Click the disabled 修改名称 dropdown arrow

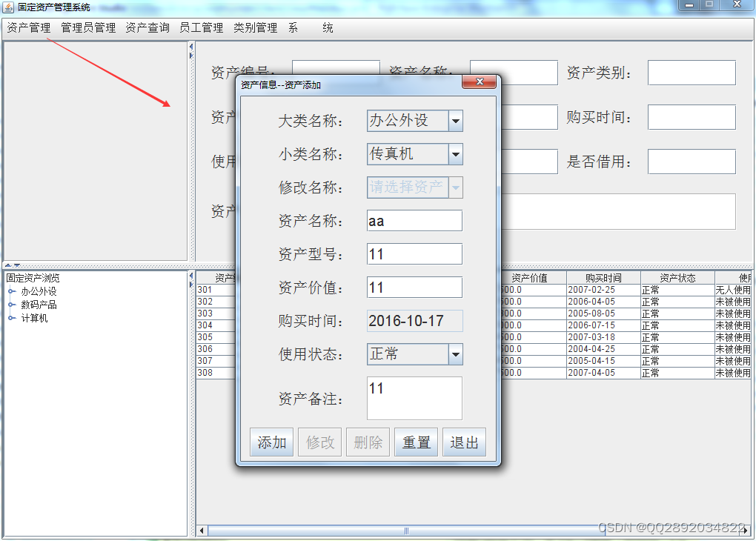455,187
